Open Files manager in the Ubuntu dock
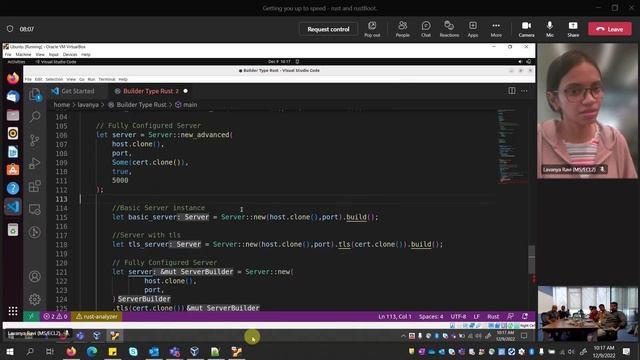The height and width of the screenshot is (360, 640). click(x=13, y=115)
